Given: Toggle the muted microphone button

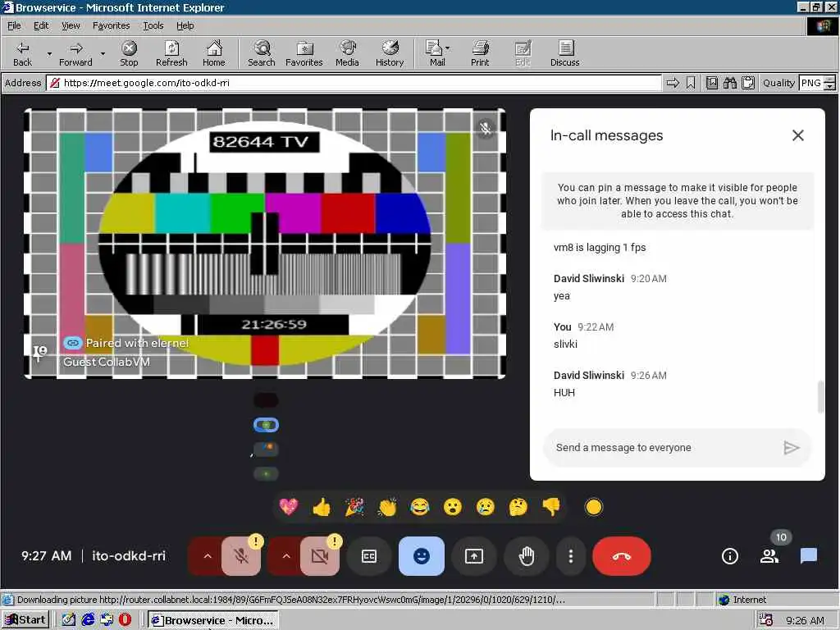Looking at the screenshot, I should 241,556.
